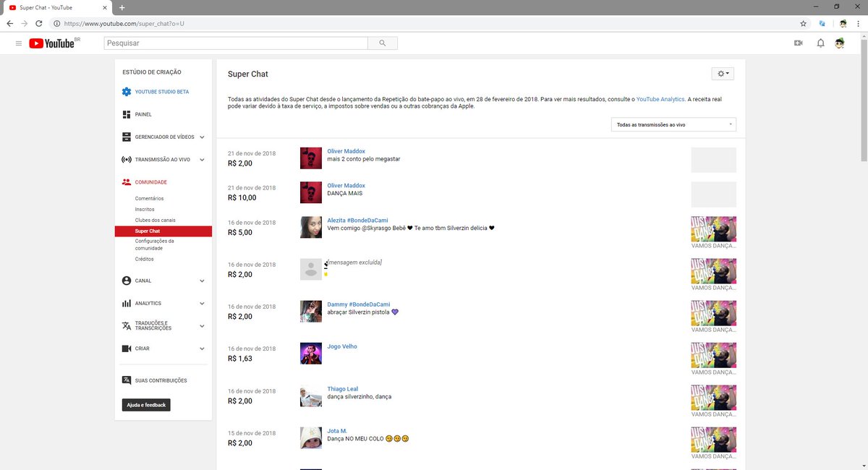
Task: Open Clubes dos canais item
Action: point(156,220)
